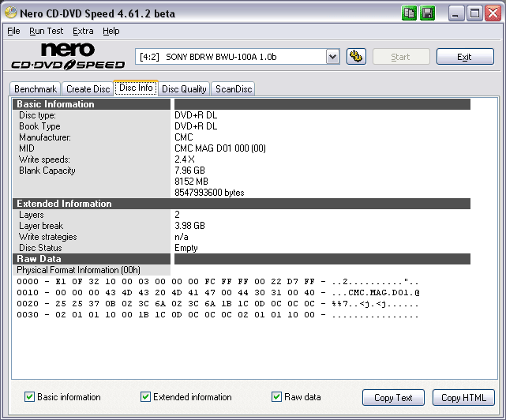Image resolution: width=506 pixels, height=420 pixels.
Task: Click the raw data row starting 0000
Action: click(218, 282)
